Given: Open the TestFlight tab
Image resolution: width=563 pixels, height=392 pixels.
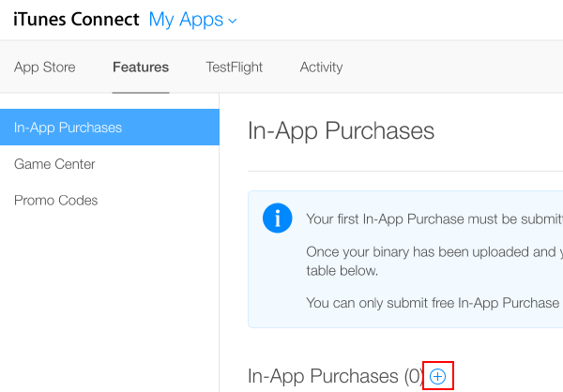Looking at the screenshot, I should 234,67.
